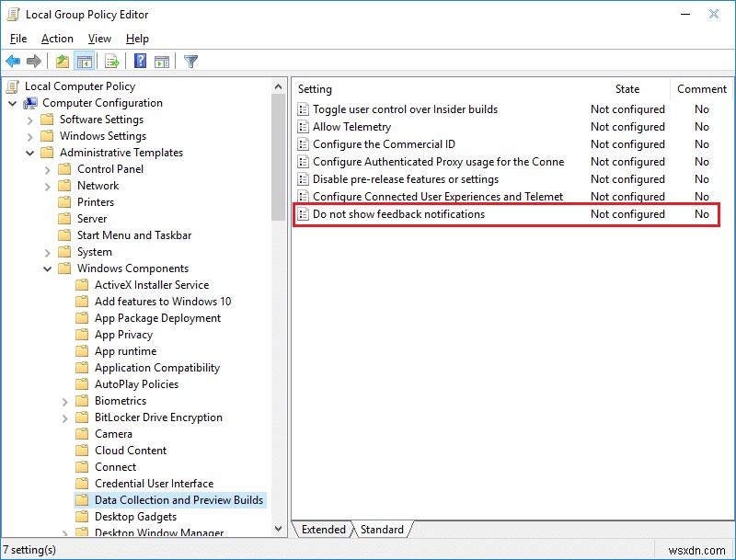Viewport: 736px width, 560px height.
Task: Click the Extended tab label
Action: pos(322,530)
